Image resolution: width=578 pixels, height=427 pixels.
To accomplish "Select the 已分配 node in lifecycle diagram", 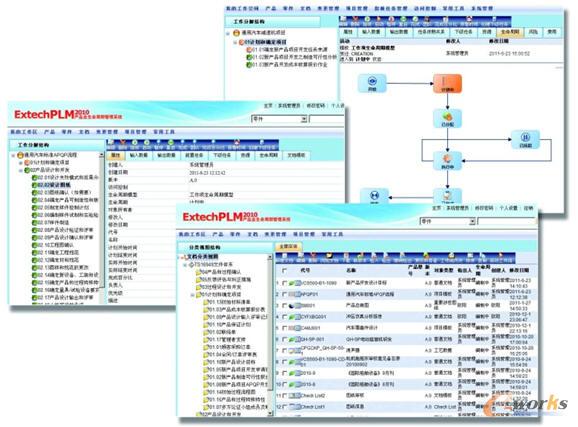I will click(x=447, y=118).
